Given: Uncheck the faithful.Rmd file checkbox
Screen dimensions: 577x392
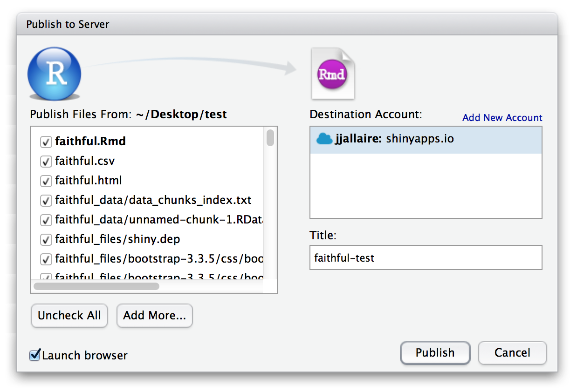Looking at the screenshot, I should pyautogui.click(x=46, y=142).
